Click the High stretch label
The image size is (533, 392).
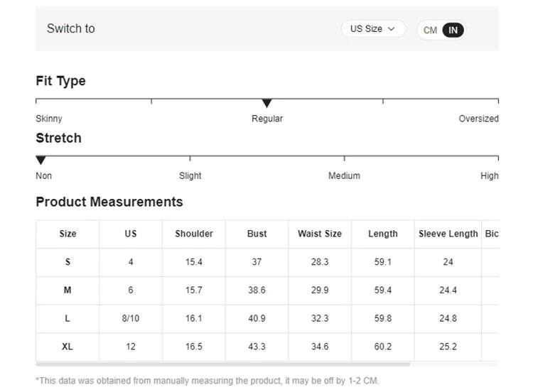tap(489, 175)
